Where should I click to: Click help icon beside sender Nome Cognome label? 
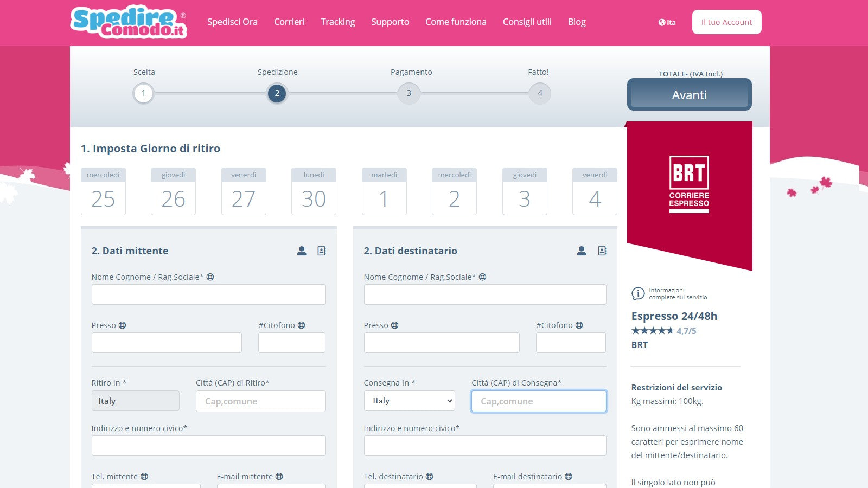[x=210, y=277]
